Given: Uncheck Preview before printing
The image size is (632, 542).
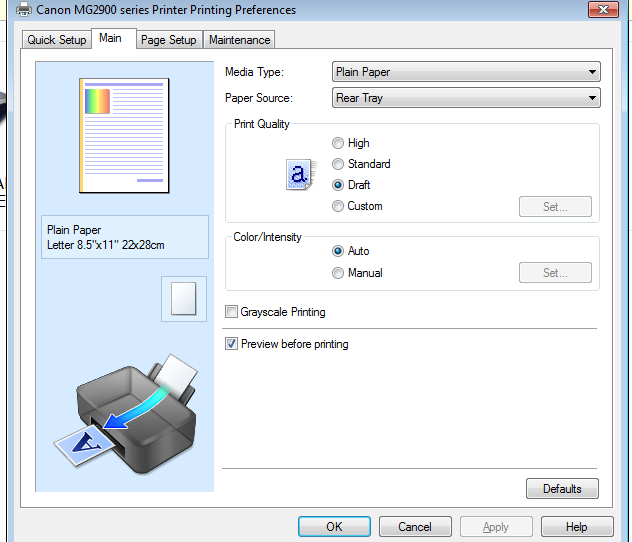Looking at the screenshot, I should coord(231,344).
